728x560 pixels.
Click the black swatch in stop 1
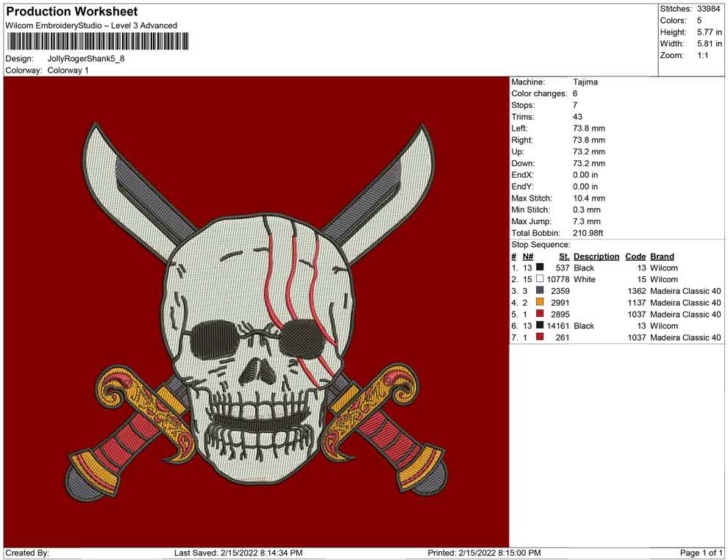540,268
